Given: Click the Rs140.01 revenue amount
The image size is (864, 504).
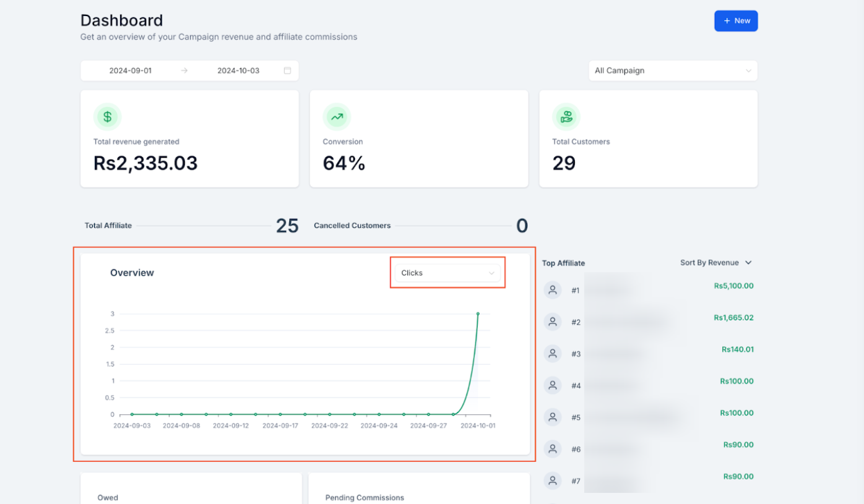Looking at the screenshot, I should 738,349.
